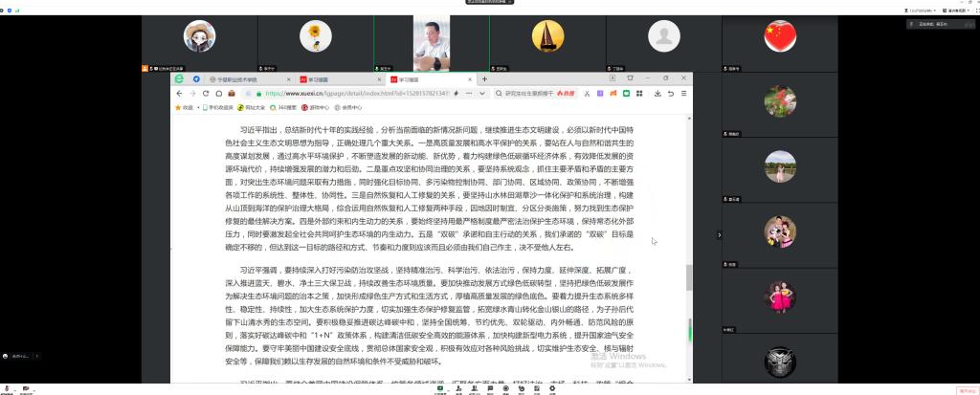Click the page vertical scrollbar thumb
Image resolution: width=980 pixels, height=395 pixels.
click(688, 276)
